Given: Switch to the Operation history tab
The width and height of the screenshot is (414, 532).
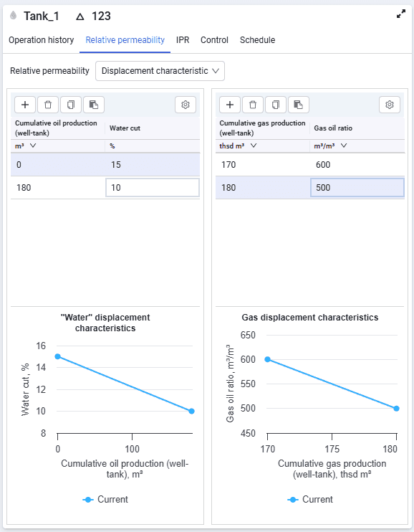Looking at the screenshot, I should [x=41, y=40].
